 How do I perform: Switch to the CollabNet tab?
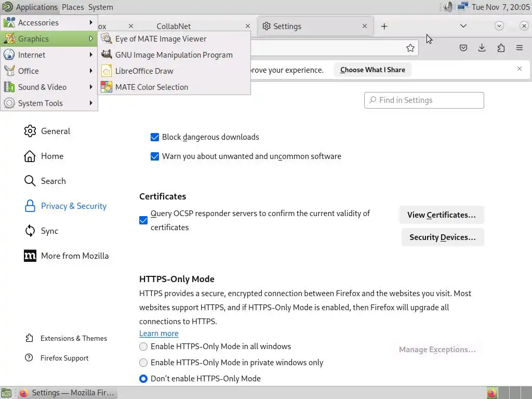coord(174,26)
